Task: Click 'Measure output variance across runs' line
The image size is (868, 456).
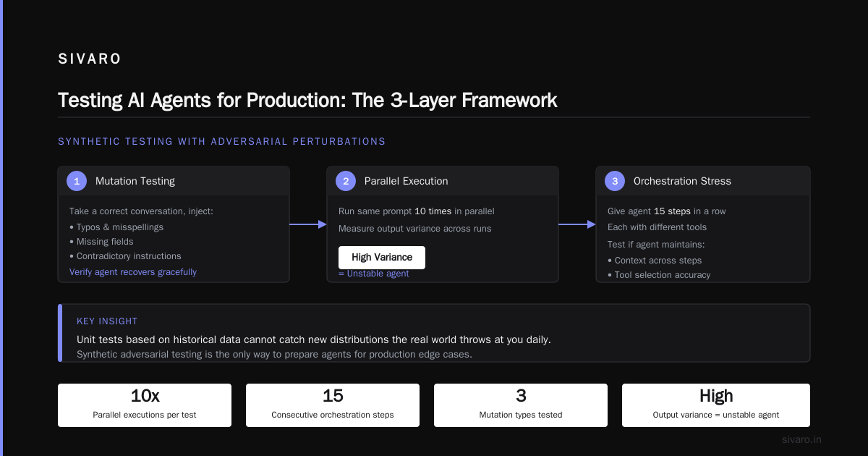Action: (415, 229)
